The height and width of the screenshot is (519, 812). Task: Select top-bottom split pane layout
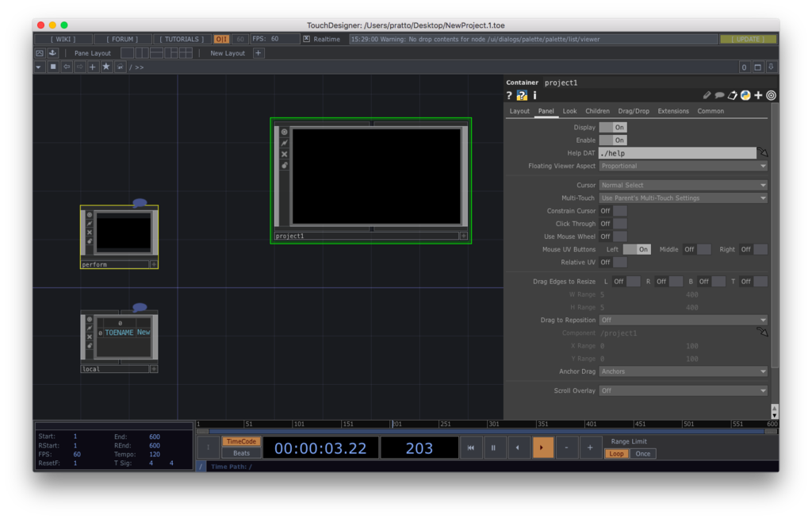click(x=156, y=53)
